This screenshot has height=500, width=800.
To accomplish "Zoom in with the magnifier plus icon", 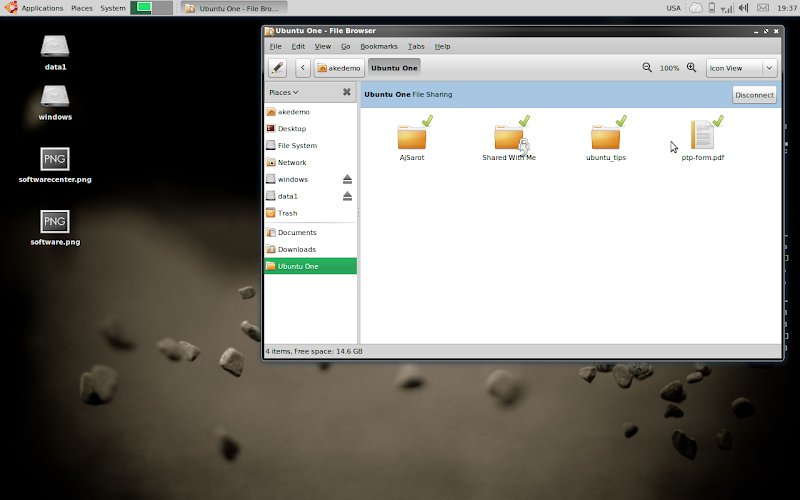I will 691,67.
